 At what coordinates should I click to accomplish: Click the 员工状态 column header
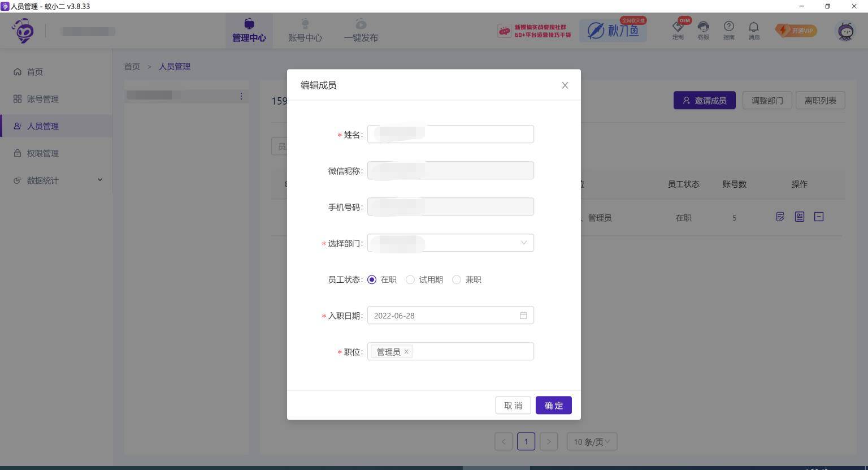pyautogui.click(x=683, y=184)
